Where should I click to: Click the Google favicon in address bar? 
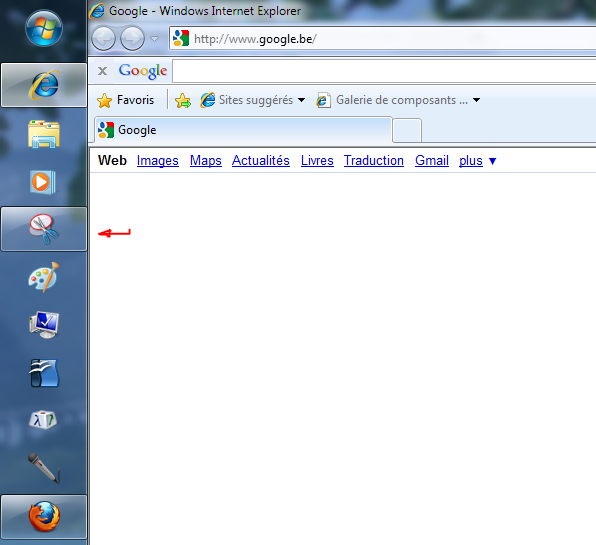point(181,38)
